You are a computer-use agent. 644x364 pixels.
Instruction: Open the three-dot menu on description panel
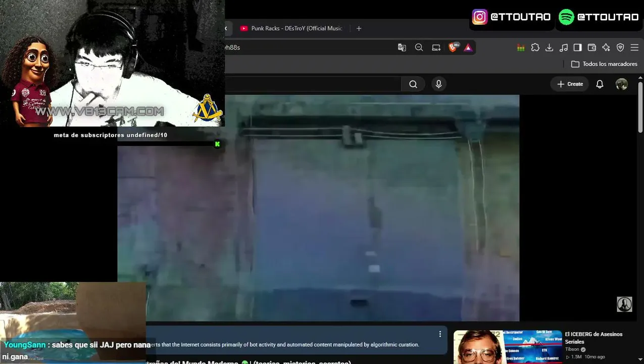(x=440, y=334)
